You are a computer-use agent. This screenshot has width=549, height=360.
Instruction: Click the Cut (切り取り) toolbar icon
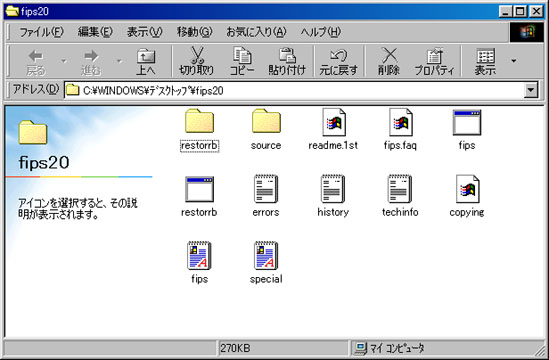coord(197,61)
